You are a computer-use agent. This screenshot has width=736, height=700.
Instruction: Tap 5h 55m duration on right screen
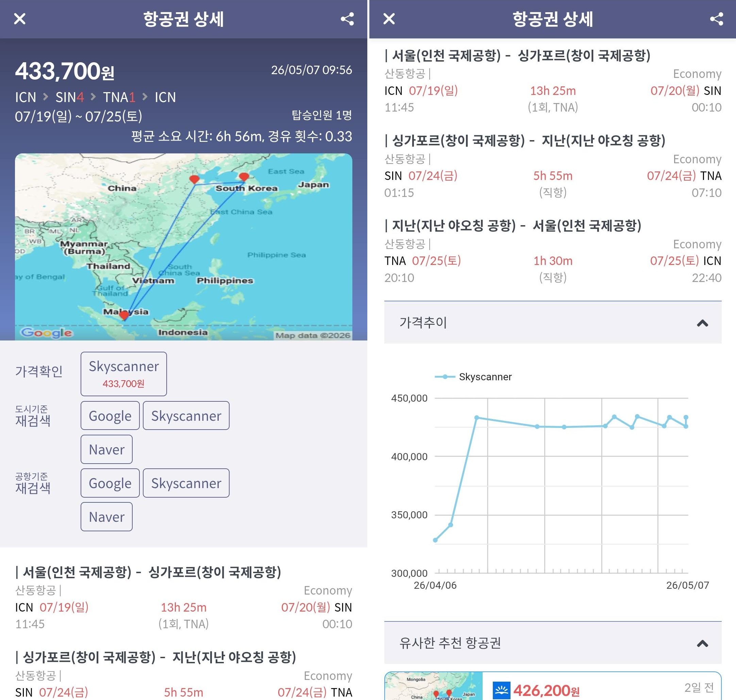coord(553,176)
